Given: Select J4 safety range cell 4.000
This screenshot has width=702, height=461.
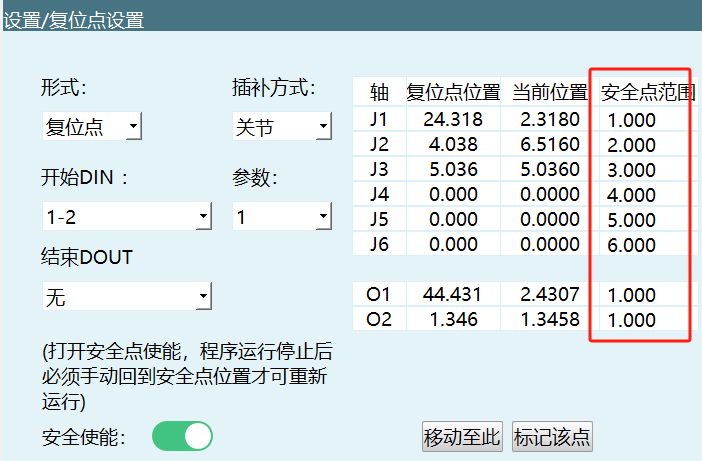Looking at the screenshot, I should (648, 195).
